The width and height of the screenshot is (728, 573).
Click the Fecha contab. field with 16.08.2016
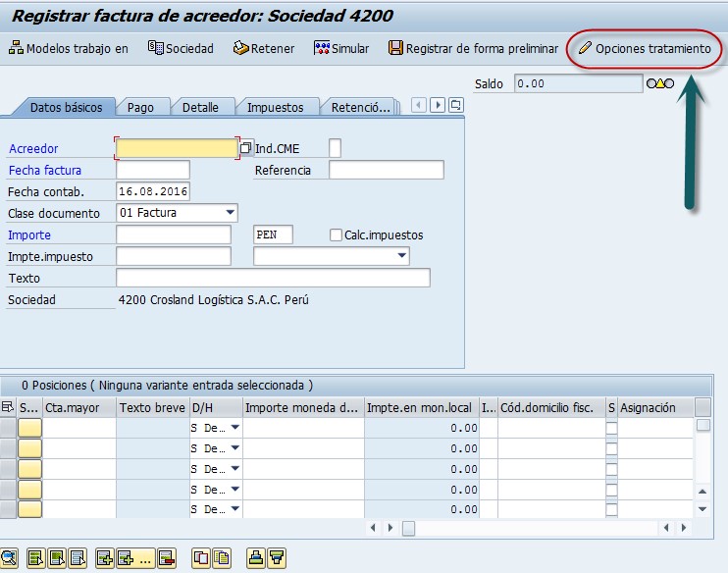click(x=153, y=191)
